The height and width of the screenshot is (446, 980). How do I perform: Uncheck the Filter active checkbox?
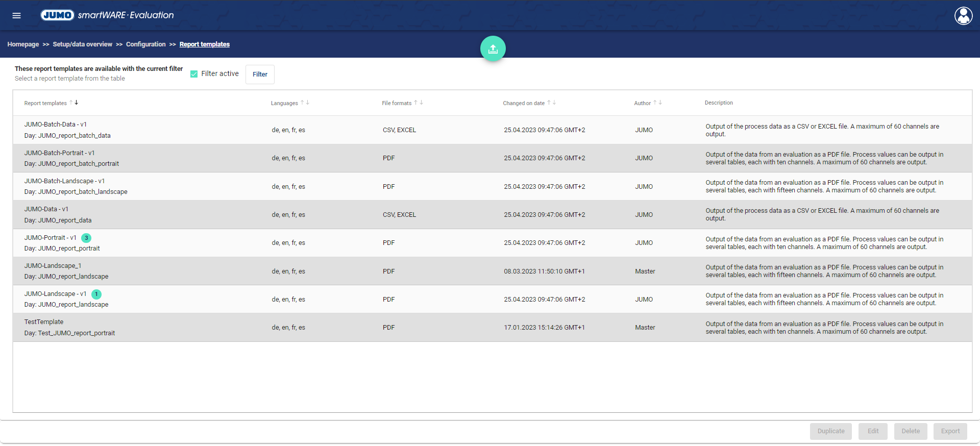coord(194,74)
